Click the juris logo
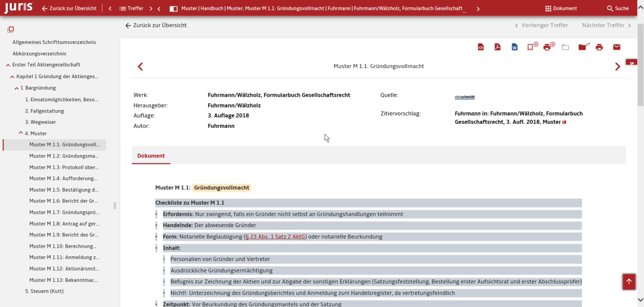Viewport: 644px width, 307px height. pos(18,8)
